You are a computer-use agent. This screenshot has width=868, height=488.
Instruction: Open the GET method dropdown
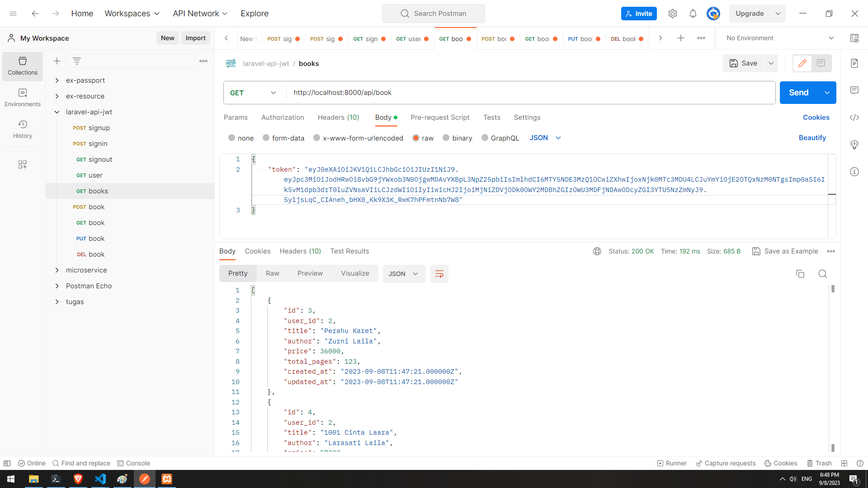coord(253,93)
